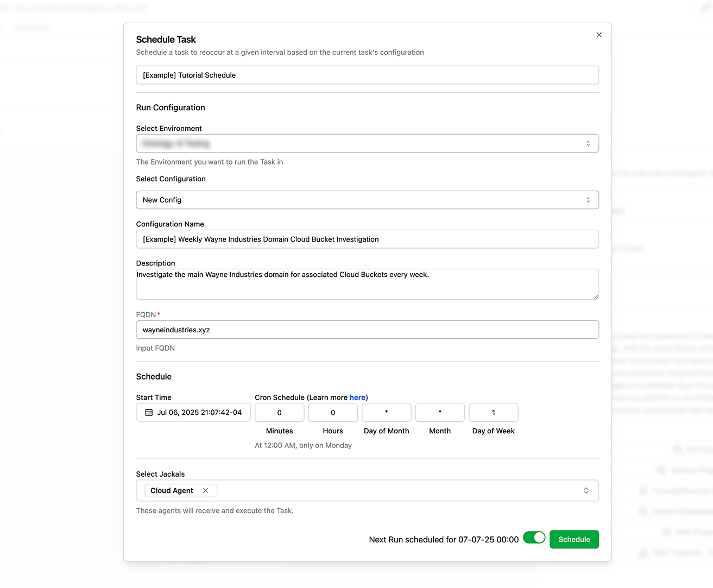Close the Schedule Task dialog
The image size is (713, 588).
599,35
